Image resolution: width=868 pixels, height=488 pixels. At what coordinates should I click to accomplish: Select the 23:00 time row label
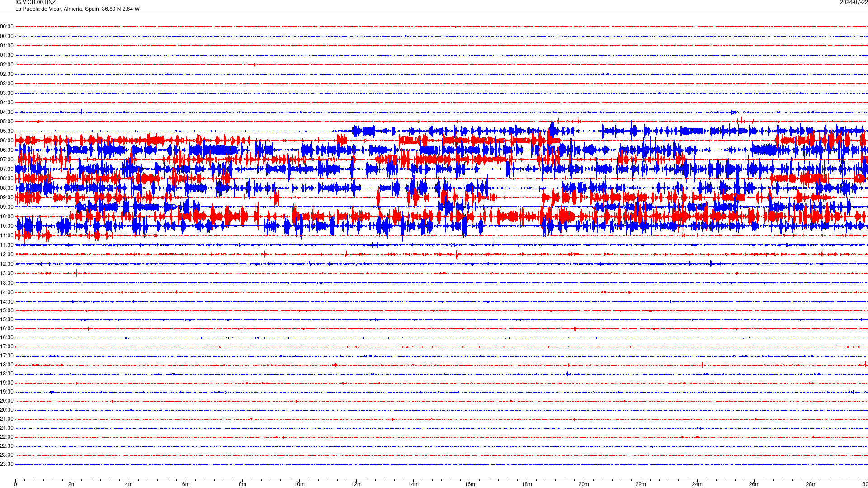tap(7, 455)
